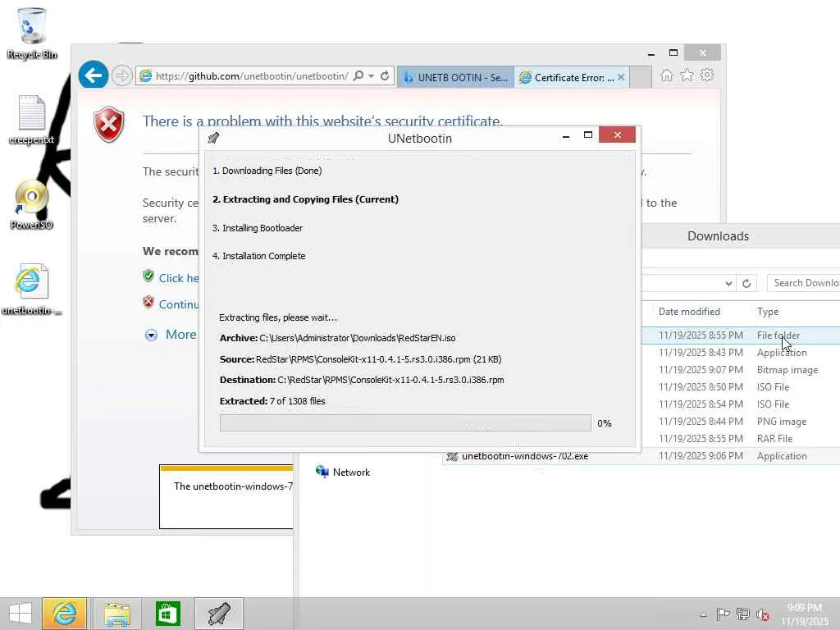Viewport: 840px width, 630px height.
Task: Refresh the github page in Internet Explorer
Action: coord(385,76)
